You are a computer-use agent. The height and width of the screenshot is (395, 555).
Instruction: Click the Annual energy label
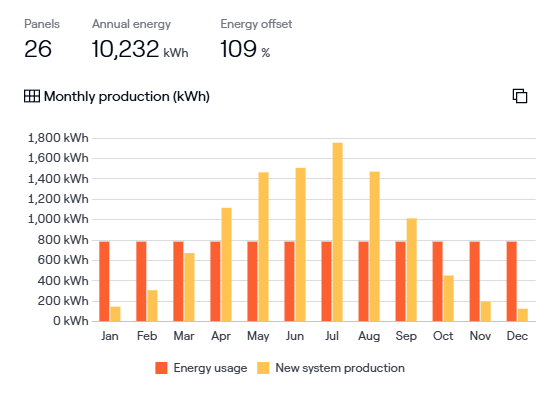pyautogui.click(x=131, y=24)
